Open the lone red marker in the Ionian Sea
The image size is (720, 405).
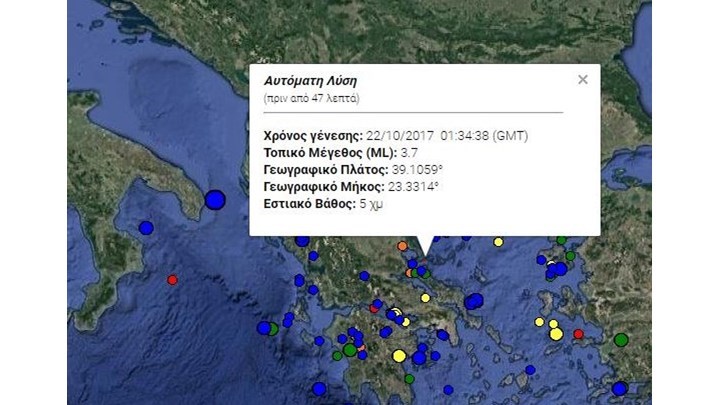click(x=172, y=280)
